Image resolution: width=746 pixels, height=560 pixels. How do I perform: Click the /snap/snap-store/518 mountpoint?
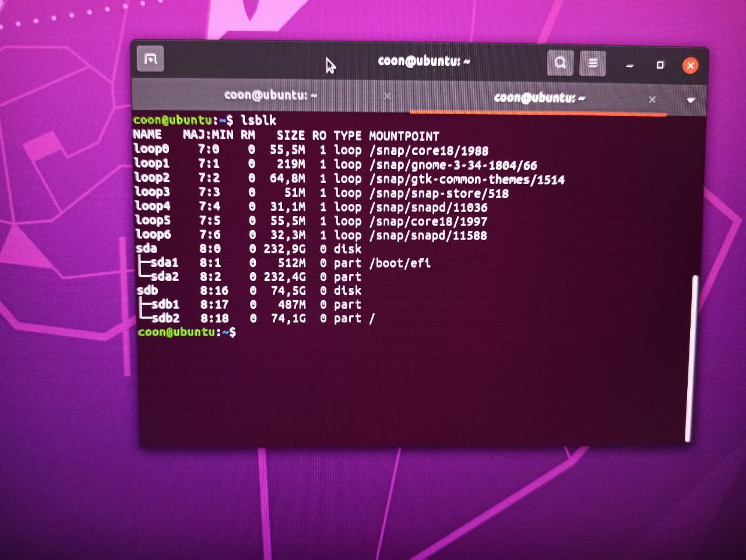439,193
